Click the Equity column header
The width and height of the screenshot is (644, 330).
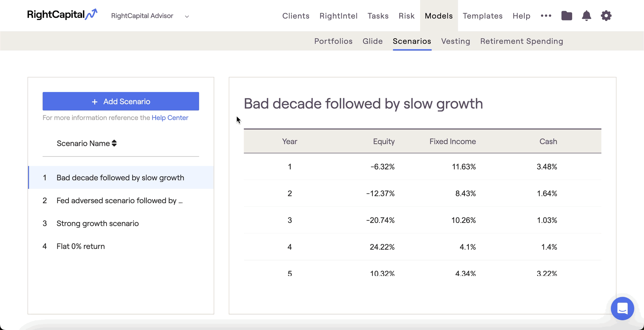[384, 141]
